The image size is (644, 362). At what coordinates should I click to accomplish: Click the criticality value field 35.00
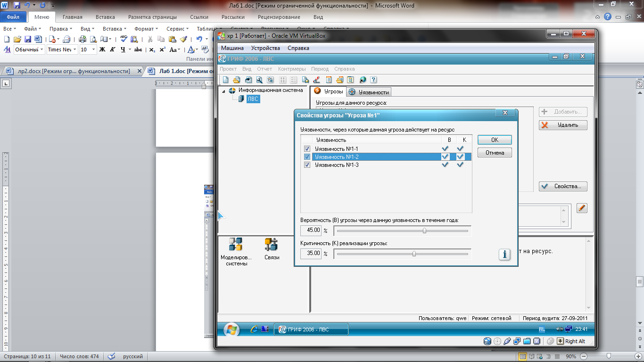(x=311, y=254)
